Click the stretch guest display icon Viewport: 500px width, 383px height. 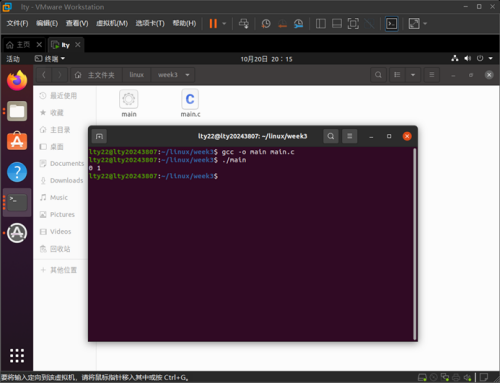coord(414,23)
